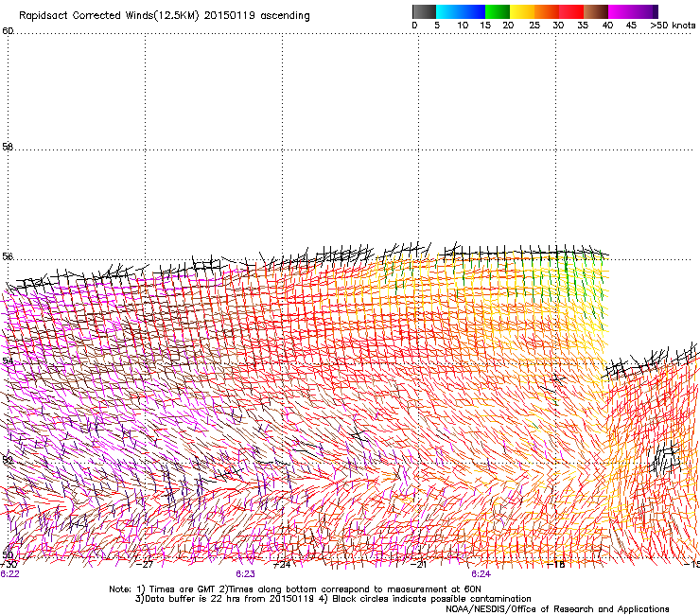Image resolution: width=700 pixels, height=615 pixels.
Task: Select the gray 0-5 knots color band
Action: [x=424, y=11]
